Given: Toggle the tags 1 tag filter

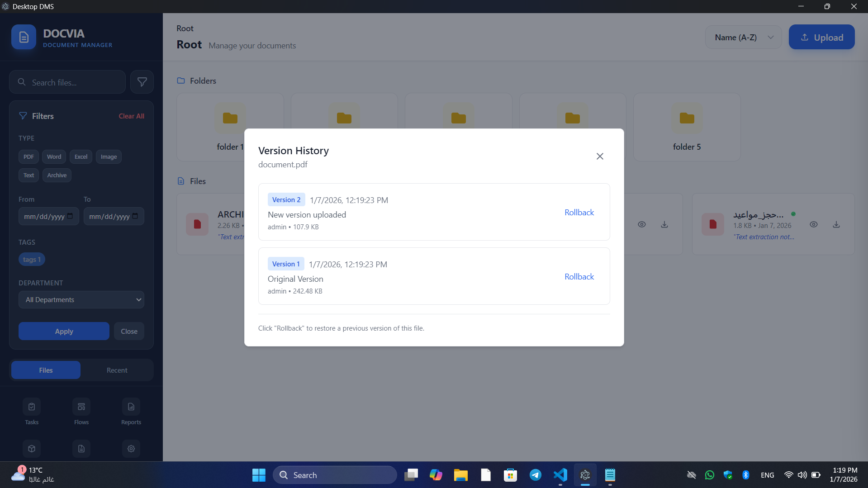Looking at the screenshot, I should [32, 259].
